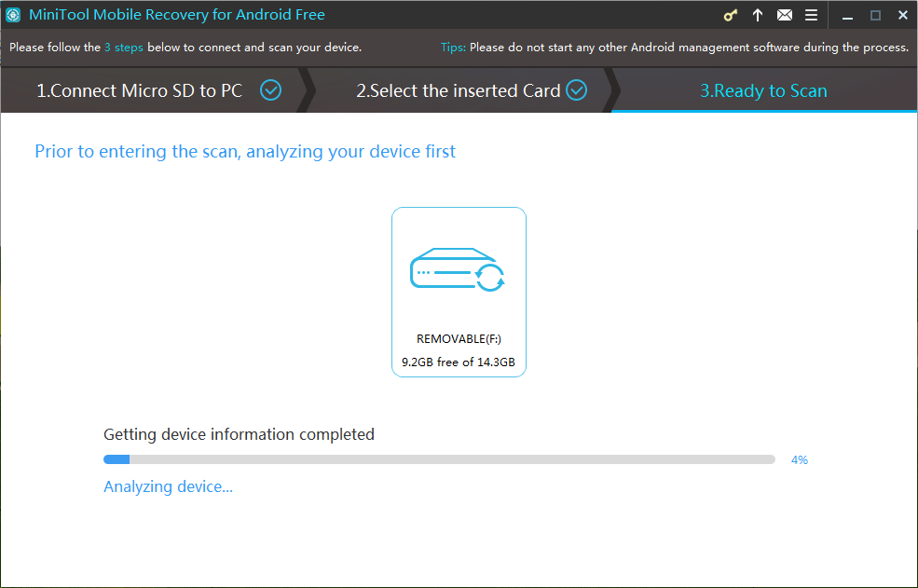Click the MiniTool app logo icon
Screen dimensions: 918x588
(13, 15)
